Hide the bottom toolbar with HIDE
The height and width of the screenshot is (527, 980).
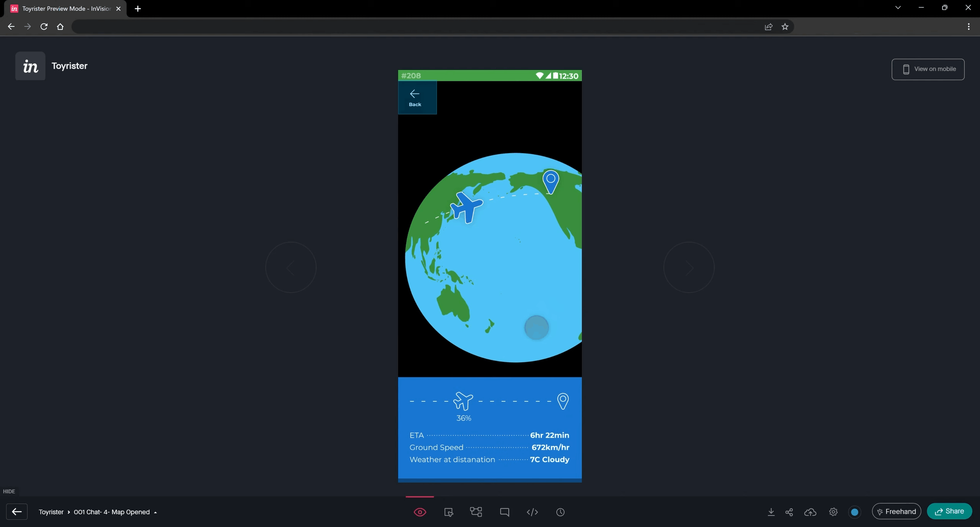pyautogui.click(x=9, y=491)
